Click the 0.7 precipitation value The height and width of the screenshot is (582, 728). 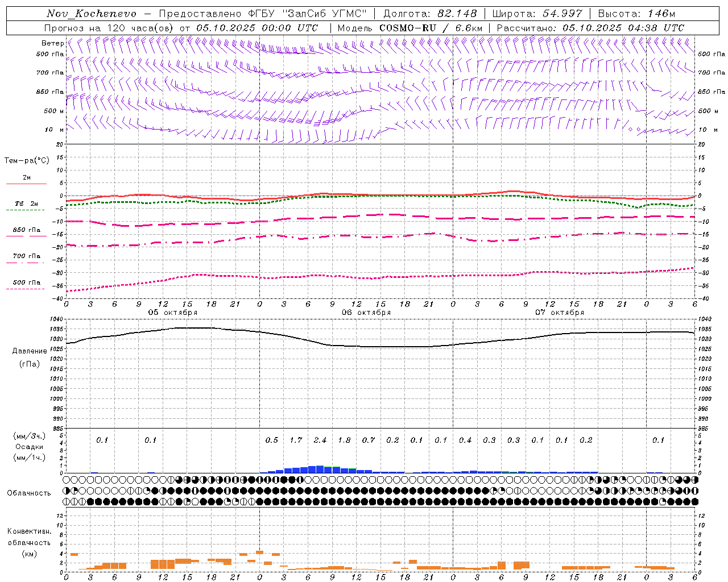(x=369, y=440)
